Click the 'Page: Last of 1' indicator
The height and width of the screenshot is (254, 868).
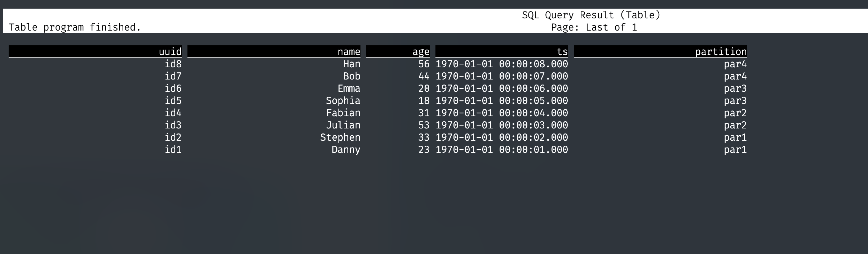(594, 27)
